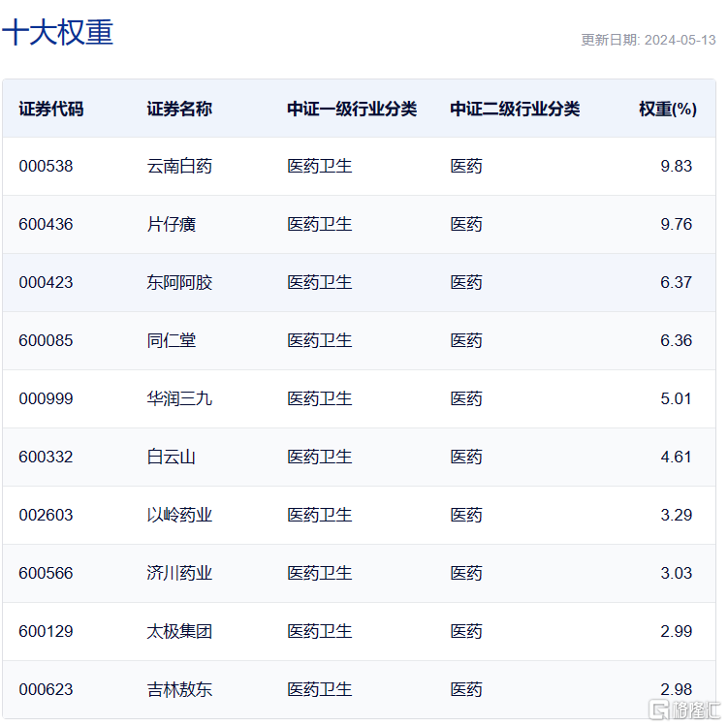The width and height of the screenshot is (728, 727).
Task: Select stock code 000999
Action: [46, 398]
